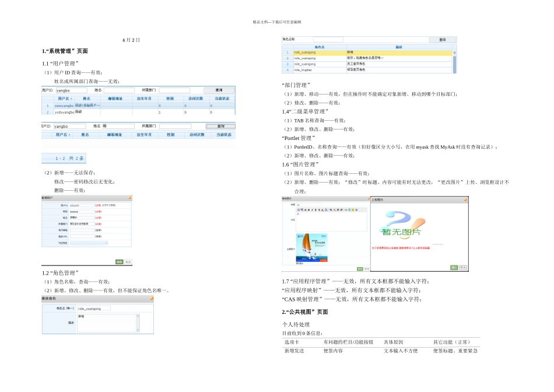The image size is (554, 392).
Task: Click the 姓名 field containing 杨
Action: pos(118,126)
